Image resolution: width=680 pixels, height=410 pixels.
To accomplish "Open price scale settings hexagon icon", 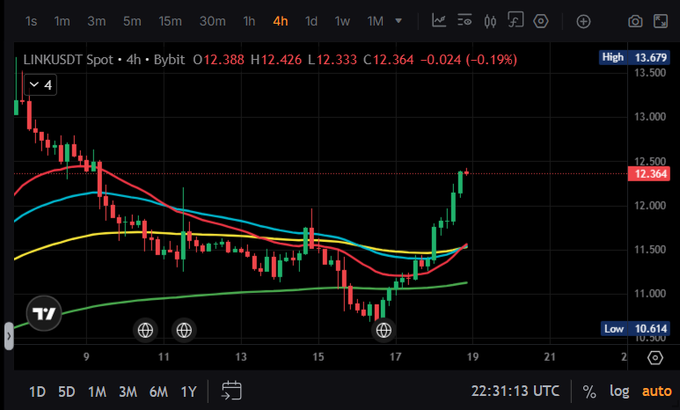I will (655, 358).
